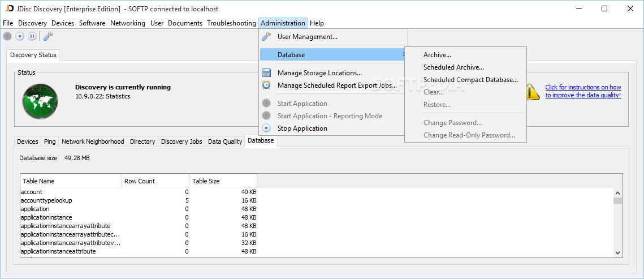Viewport: 644px width, 279px height.
Task: Open the Documents menu
Action: click(x=185, y=23)
